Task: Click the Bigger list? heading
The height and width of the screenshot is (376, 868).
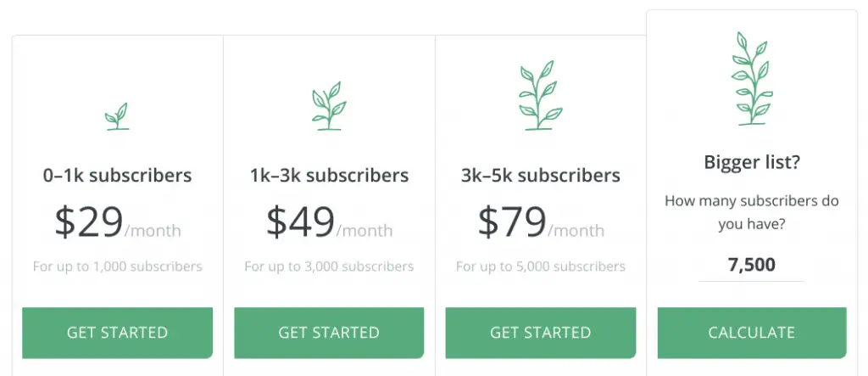Action: coord(752,162)
